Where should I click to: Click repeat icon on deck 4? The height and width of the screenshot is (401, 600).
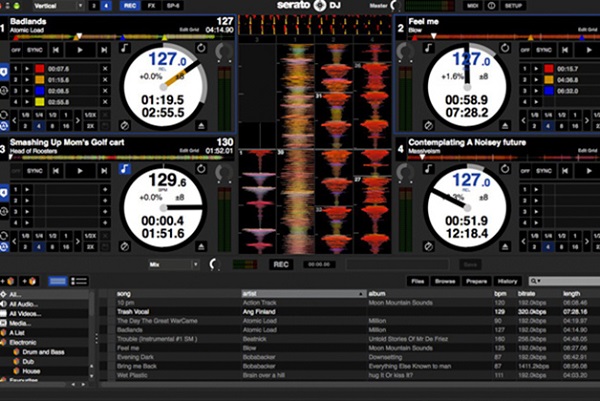click(x=505, y=169)
